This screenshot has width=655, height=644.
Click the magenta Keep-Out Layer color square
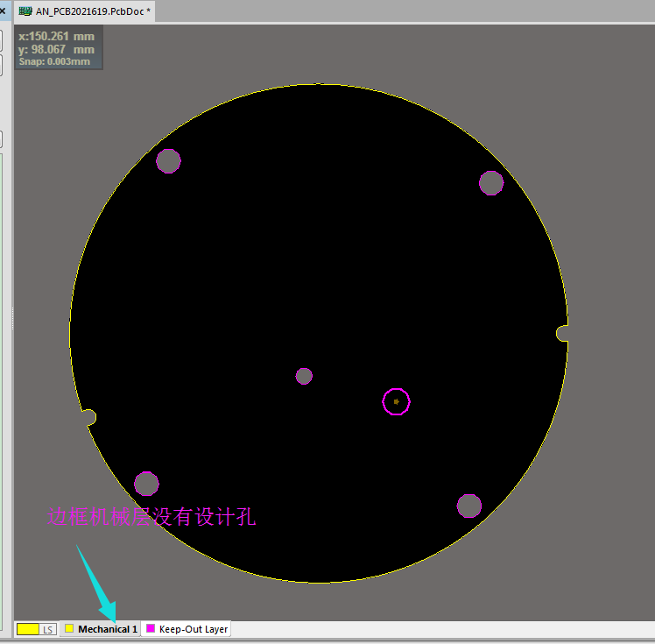(151, 629)
